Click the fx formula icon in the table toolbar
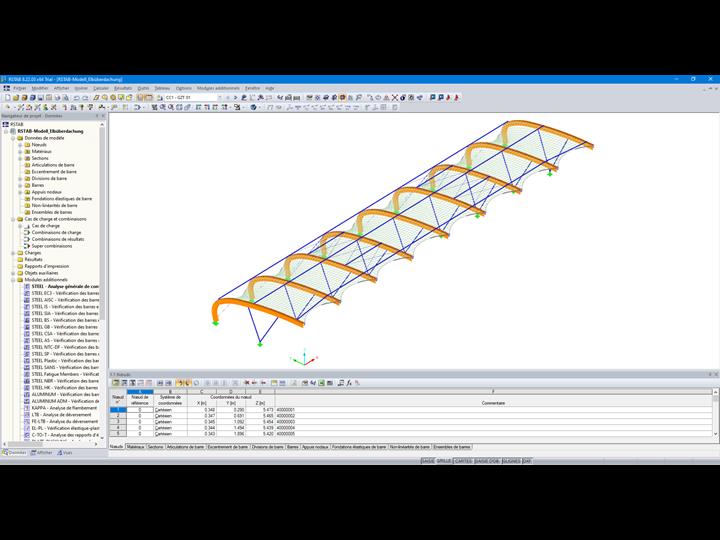Viewport: 720px width, 540px height. tap(349, 382)
